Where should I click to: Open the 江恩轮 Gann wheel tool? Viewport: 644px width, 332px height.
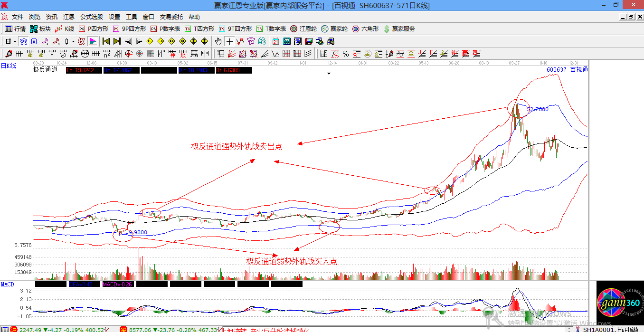[x=303, y=29]
